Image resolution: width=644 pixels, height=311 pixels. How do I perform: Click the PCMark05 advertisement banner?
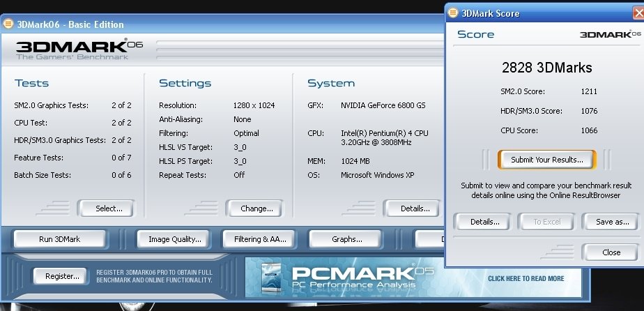pos(413,278)
